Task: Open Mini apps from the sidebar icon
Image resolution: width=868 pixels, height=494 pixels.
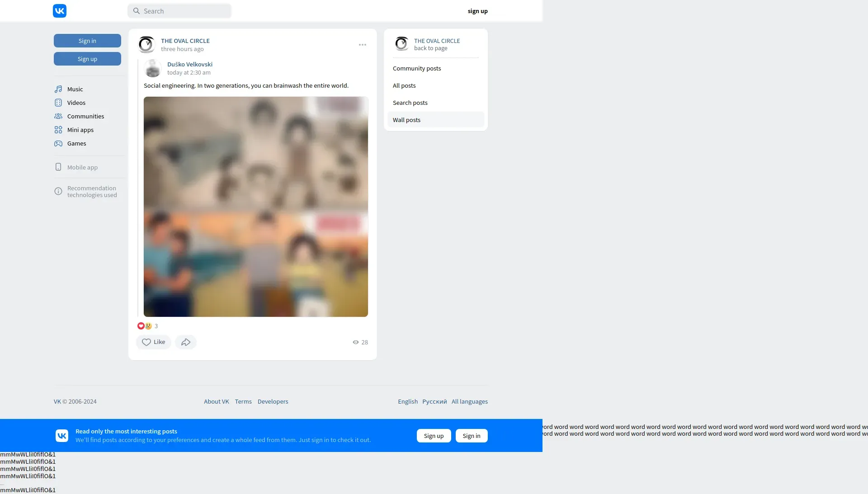Action: pyautogui.click(x=58, y=130)
